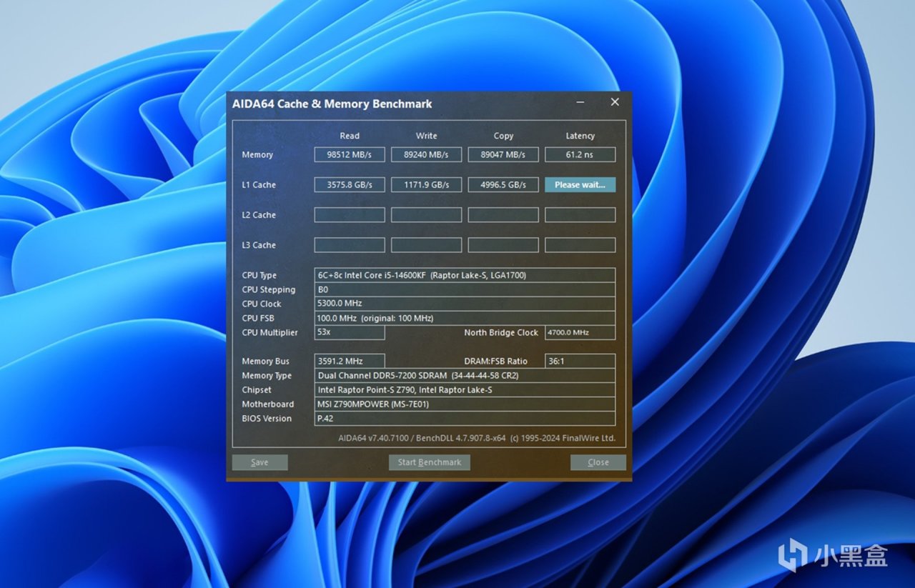The height and width of the screenshot is (588, 915).
Task: Click the AIDA64 v7.40.7100 version line
Action: (477, 438)
